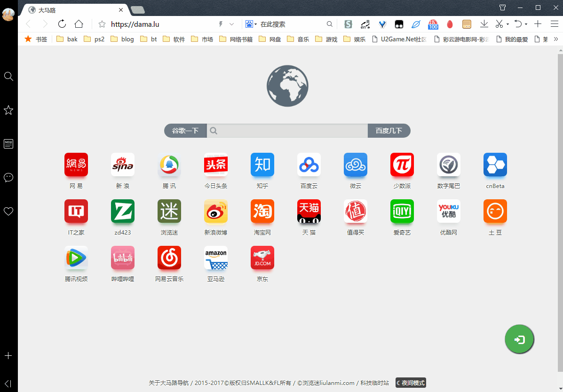Show more bookmarks with the chevron
Image resolution: width=563 pixels, height=392 pixels.
point(556,39)
